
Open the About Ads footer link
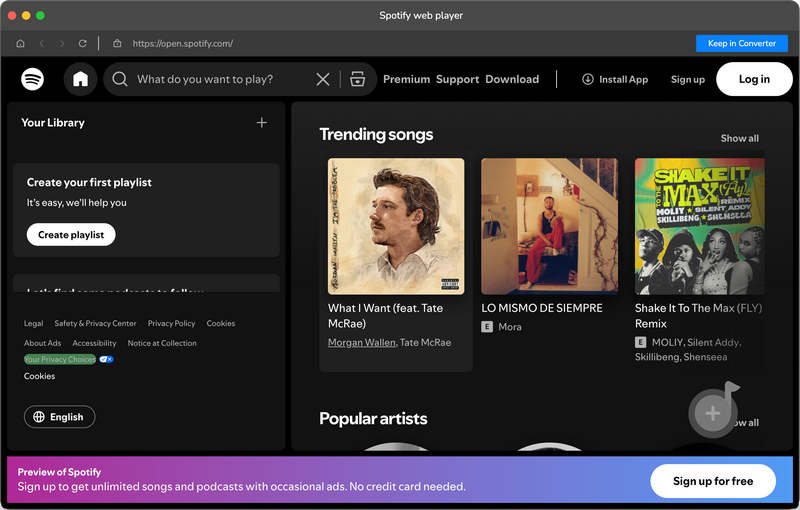[42, 343]
